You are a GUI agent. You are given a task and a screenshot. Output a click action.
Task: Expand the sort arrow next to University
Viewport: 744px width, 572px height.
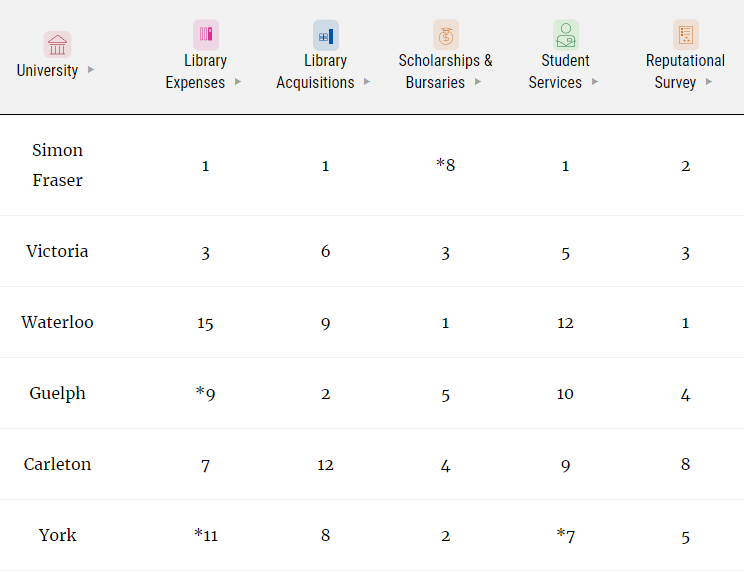coord(91,70)
